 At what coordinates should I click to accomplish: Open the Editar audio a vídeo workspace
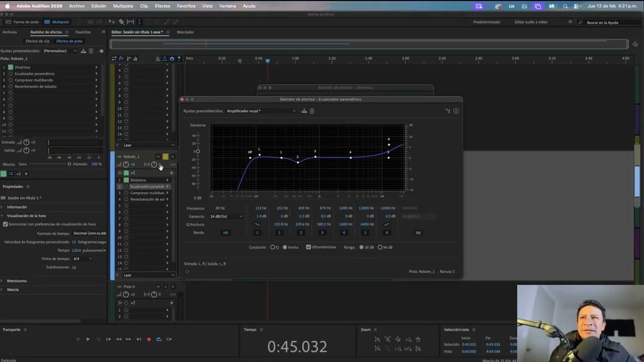(x=531, y=22)
